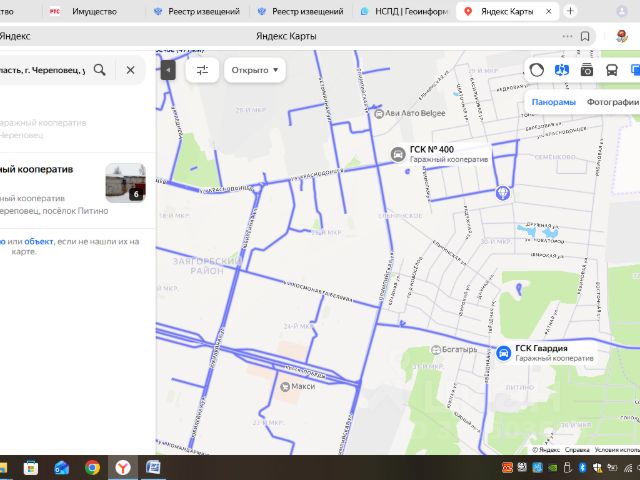The width and height of the screenshot is (640, 480).
Task: Click the Богатырь shop marker
Action: [x=436, y=350]
